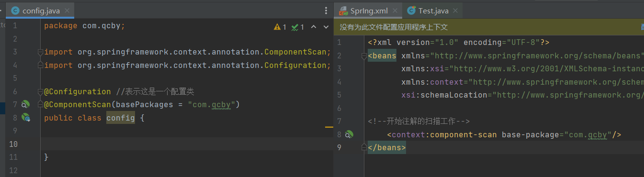Collapse the imports fold at line 3
644x177 pixels.
pos(41,52)
